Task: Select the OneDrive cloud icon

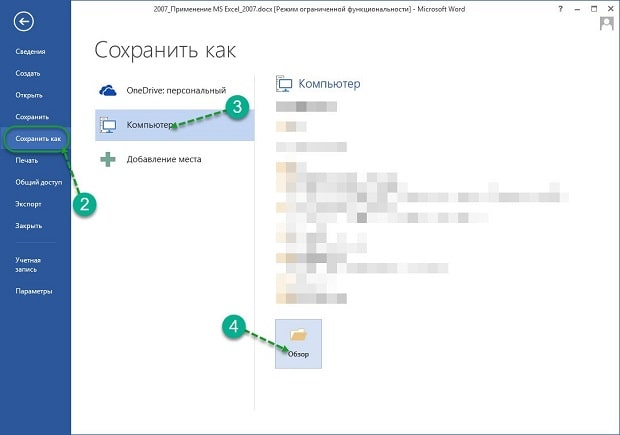Action: [108, 90]
